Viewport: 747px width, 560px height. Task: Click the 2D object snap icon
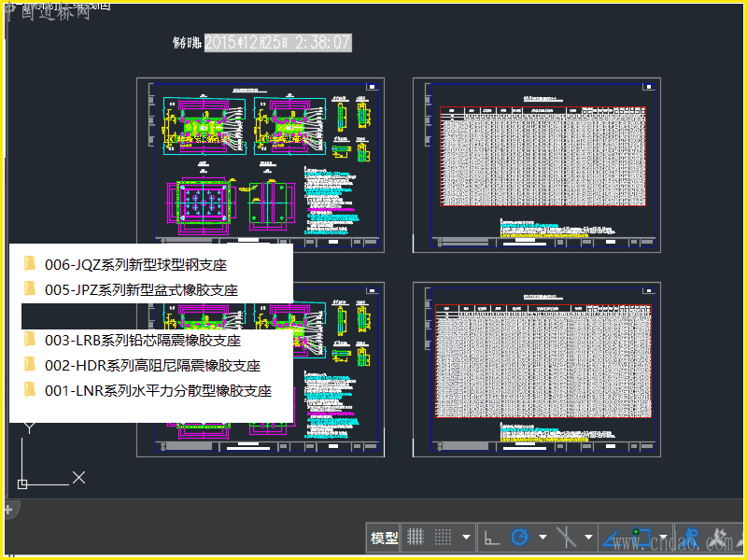click(x=641, y=537)
